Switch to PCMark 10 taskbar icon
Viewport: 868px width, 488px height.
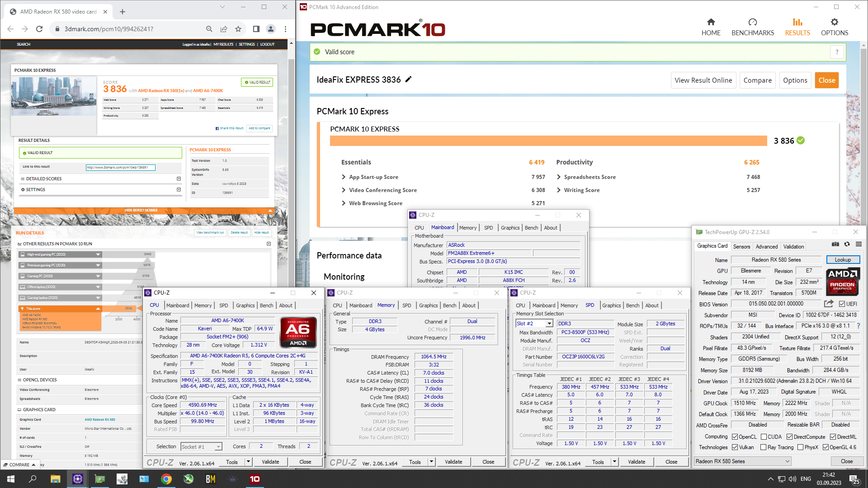tap(255, 479)
